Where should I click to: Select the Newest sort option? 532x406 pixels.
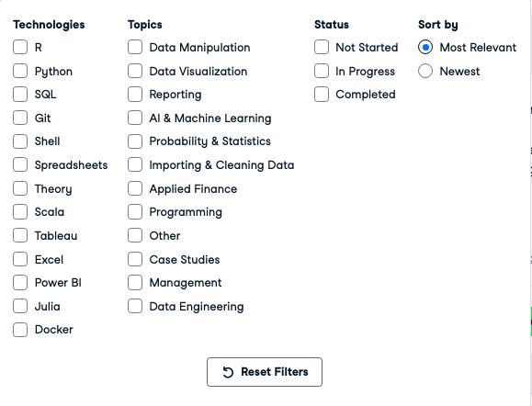[425, 71]
